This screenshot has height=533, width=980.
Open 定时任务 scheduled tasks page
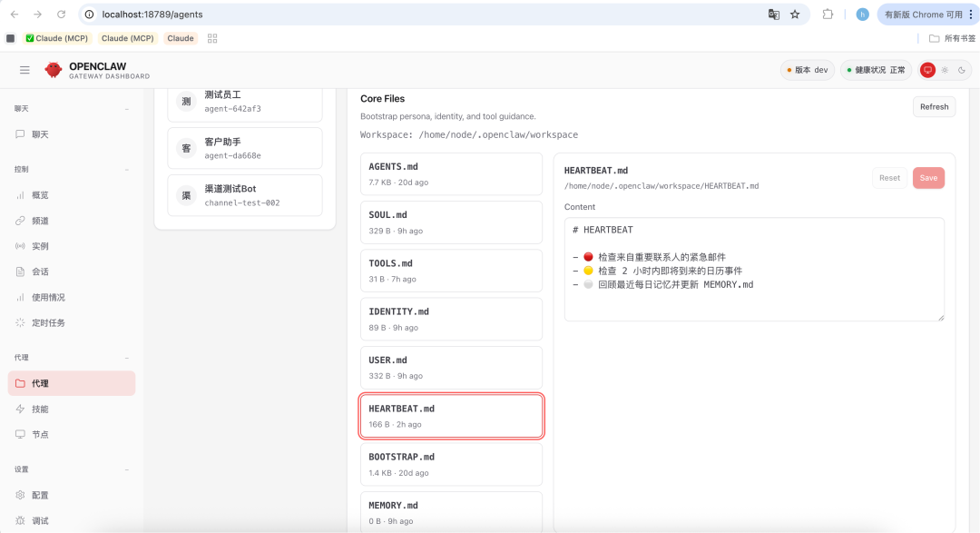[72, 323]
